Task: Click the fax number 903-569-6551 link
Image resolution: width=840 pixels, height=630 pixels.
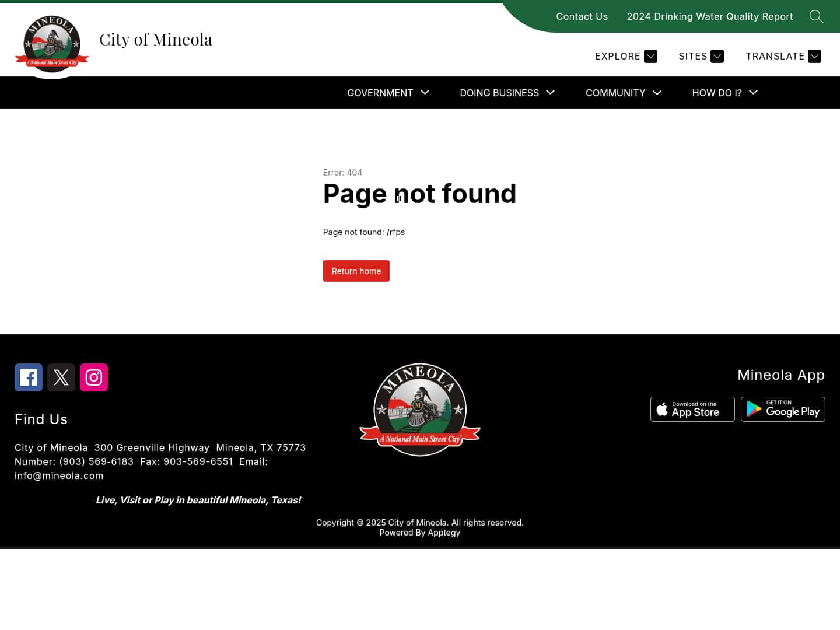Action: coord(198,461)
